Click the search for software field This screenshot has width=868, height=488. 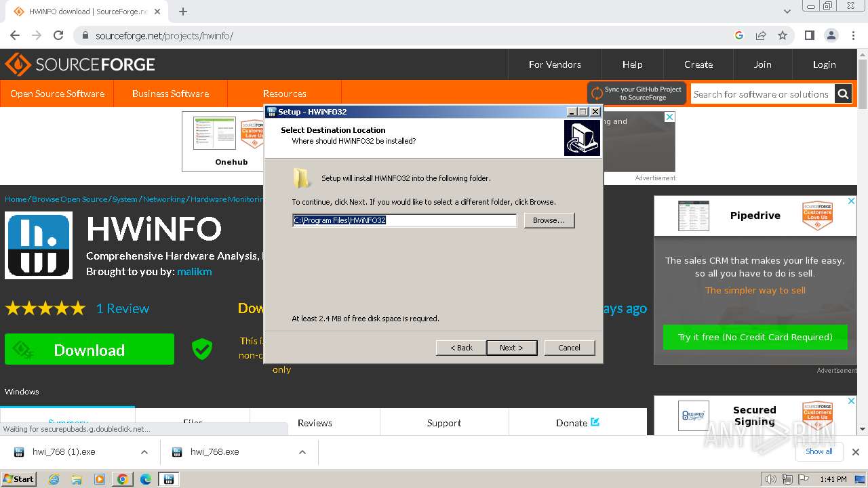762,94
